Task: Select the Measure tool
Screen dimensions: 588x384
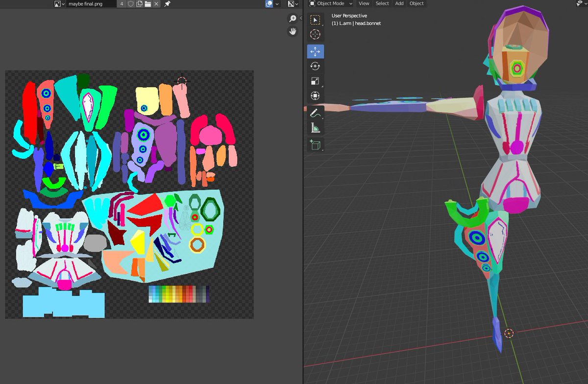Action: tap(315, 128)
